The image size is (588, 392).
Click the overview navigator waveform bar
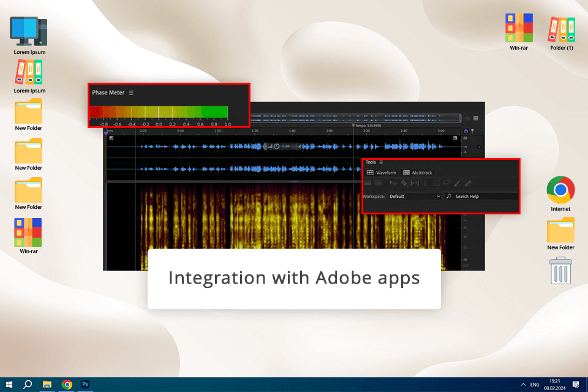point(355,118)
